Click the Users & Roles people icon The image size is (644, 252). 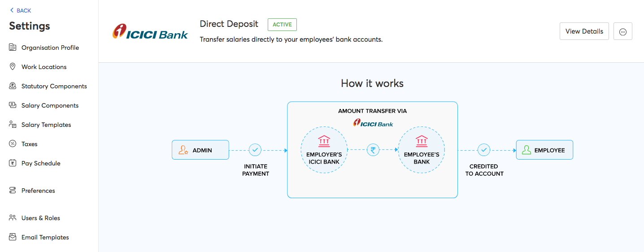pyautogui.click(x=13, y=218)
